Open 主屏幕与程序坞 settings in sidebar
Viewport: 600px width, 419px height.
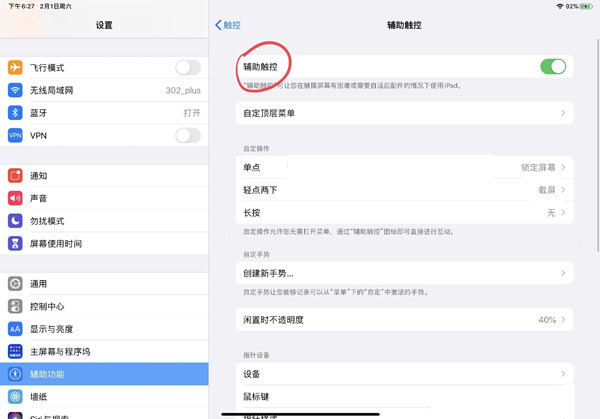pos(104,351)
